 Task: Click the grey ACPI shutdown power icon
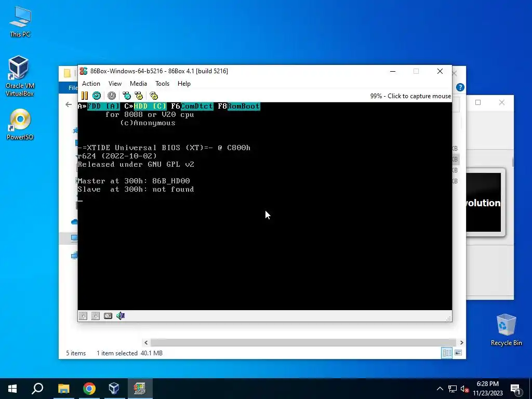click(112, 96)
